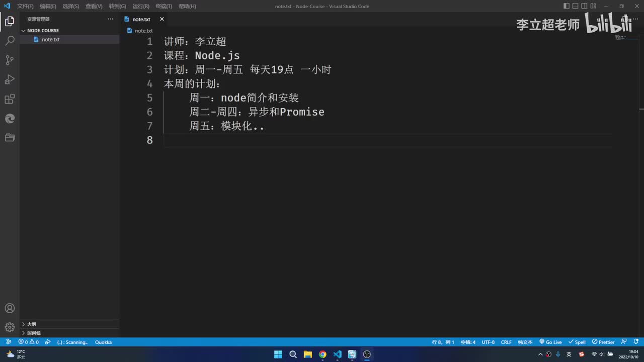Click the Go Live button

550,342
